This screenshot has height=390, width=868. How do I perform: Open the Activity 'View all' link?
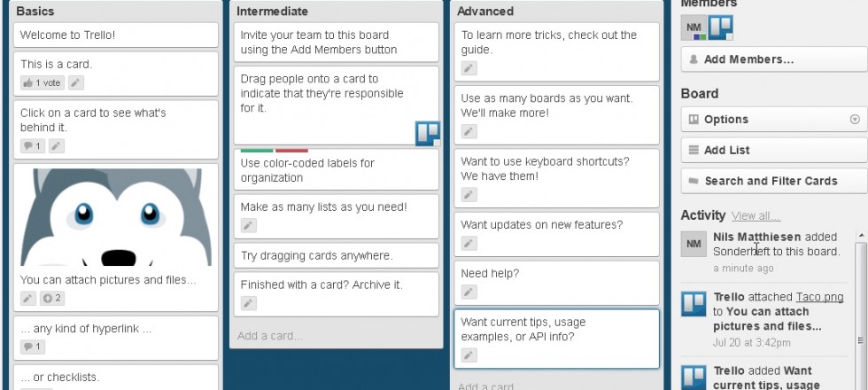point(756,215)
